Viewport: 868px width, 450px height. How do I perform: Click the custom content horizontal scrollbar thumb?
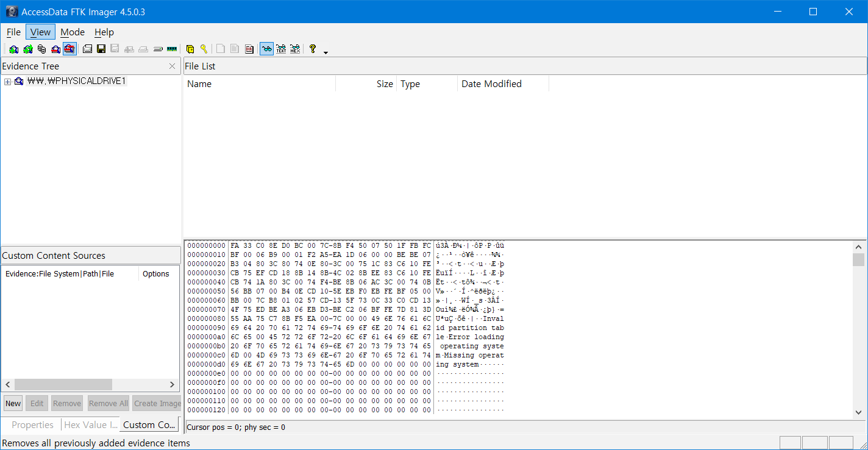tap(63, 385)
